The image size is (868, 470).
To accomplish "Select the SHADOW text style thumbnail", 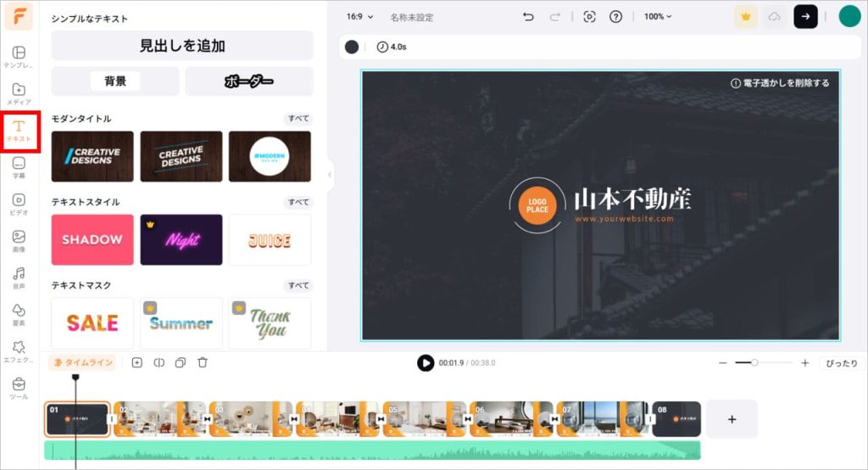I will pyautogui.click(x=92, y=240).
